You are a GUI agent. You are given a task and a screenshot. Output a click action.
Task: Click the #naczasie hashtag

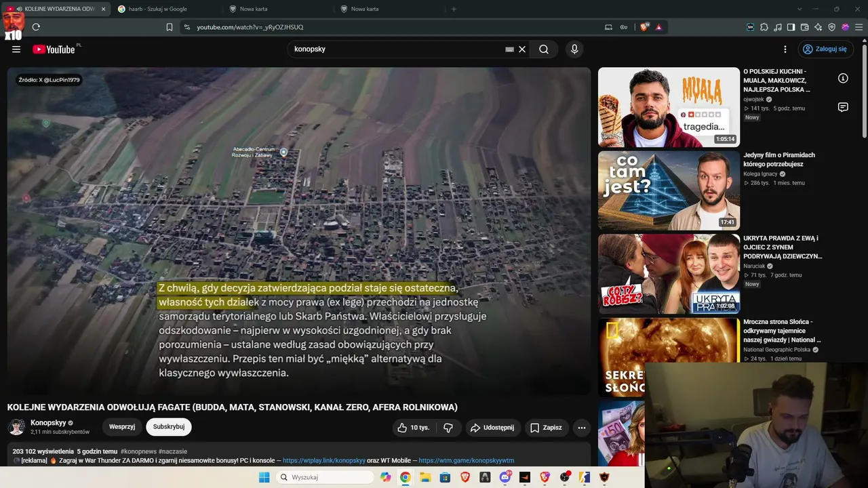173,451
